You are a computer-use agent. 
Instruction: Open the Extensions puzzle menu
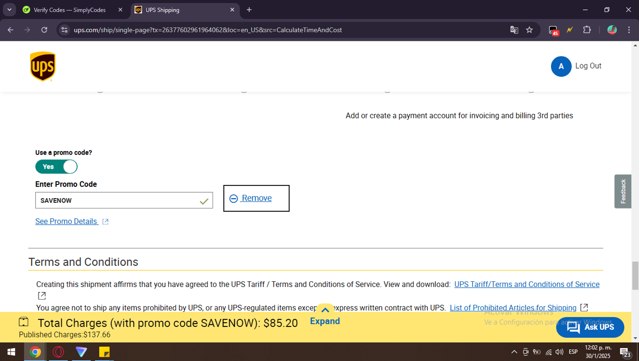click(587, 30)
